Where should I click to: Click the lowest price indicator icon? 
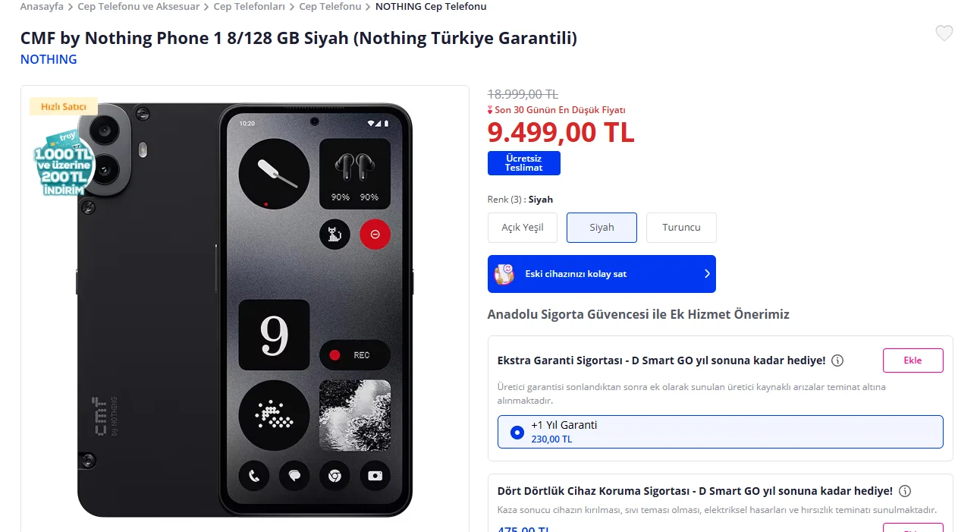pos(490,110)
